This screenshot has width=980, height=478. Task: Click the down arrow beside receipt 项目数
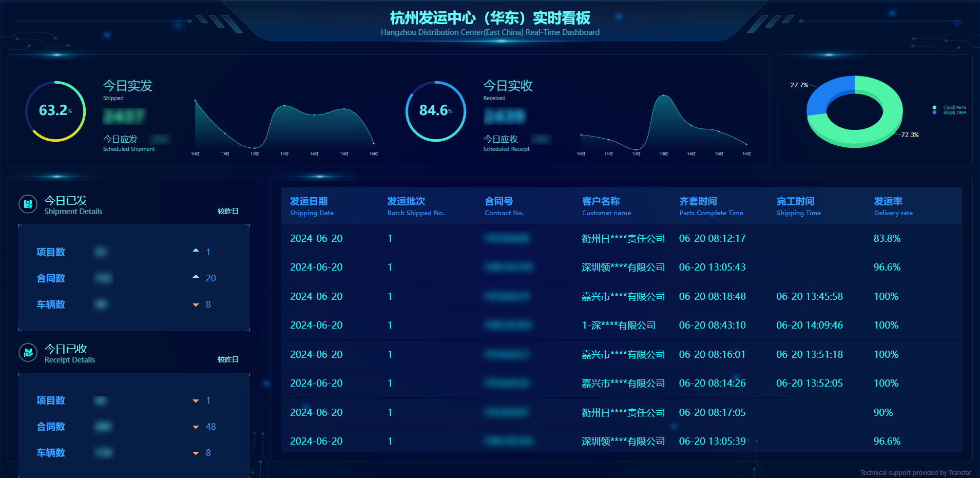tap(196, 401)
